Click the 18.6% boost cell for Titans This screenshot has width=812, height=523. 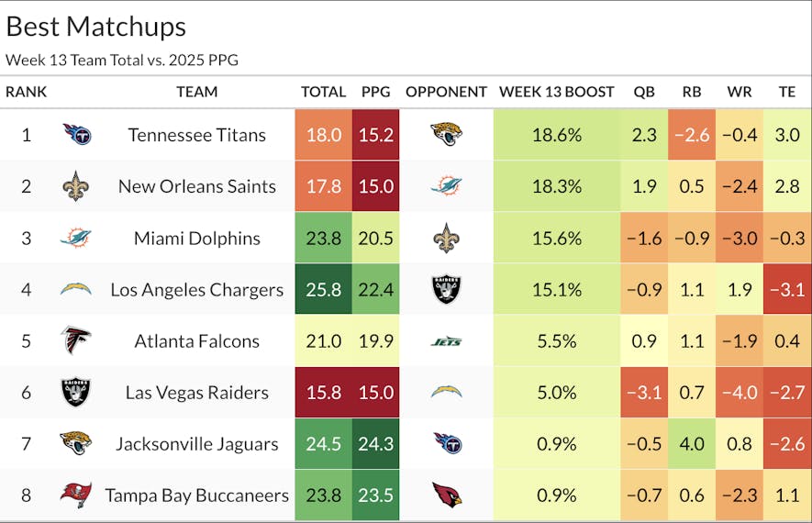click(x=556, y=135)
